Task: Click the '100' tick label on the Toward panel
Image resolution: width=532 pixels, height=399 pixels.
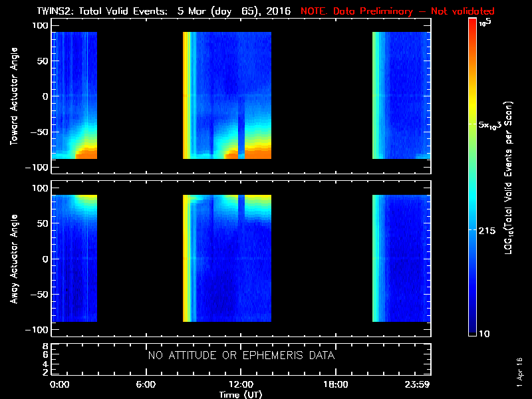Action: tap(41, 25)
